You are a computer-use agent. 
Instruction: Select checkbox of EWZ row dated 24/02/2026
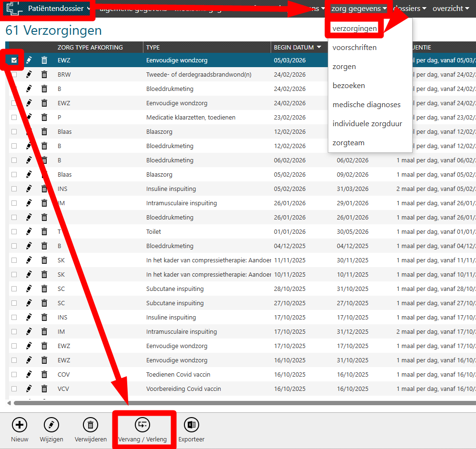tap(14, 103)
